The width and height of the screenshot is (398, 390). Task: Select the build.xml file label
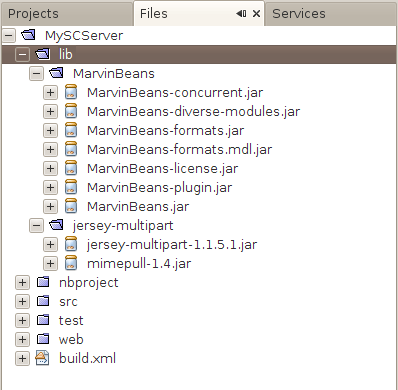pyautogui.click(x=87, y=359)
